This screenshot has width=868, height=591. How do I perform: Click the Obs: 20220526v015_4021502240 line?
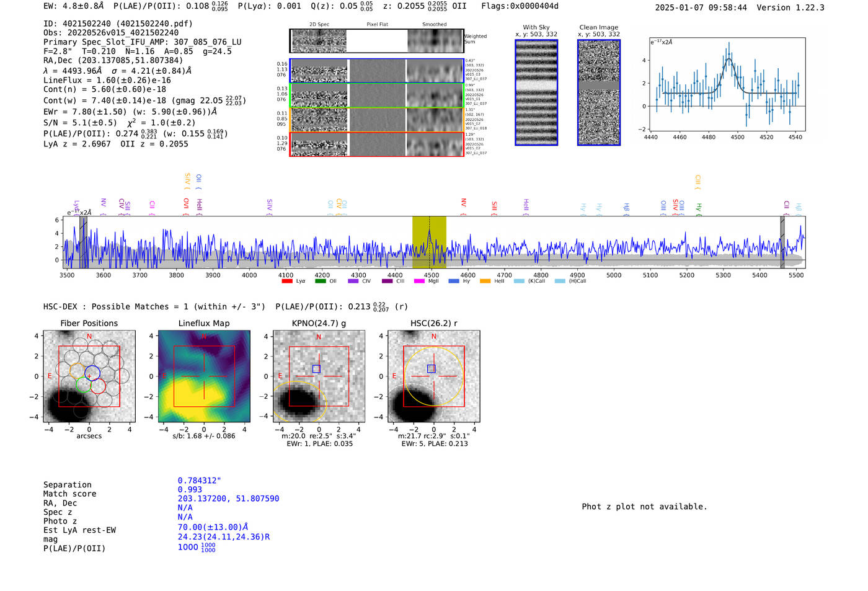pos(111,33)
